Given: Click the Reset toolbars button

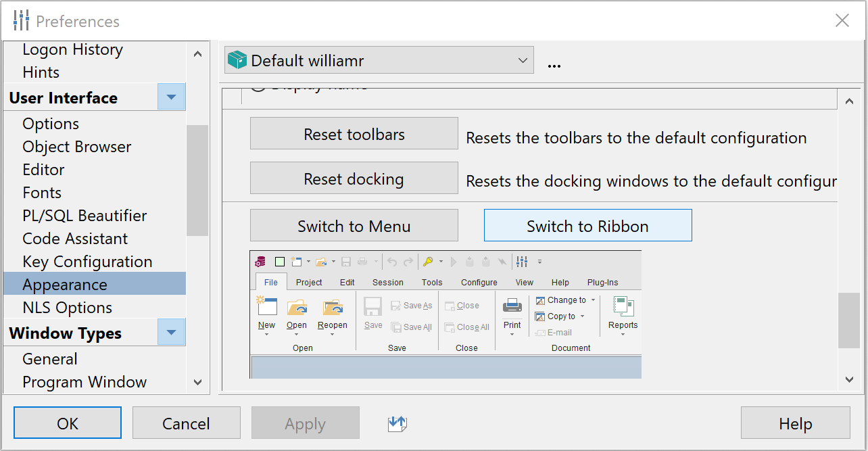Looking at the screenshot, I should point(354,133).
